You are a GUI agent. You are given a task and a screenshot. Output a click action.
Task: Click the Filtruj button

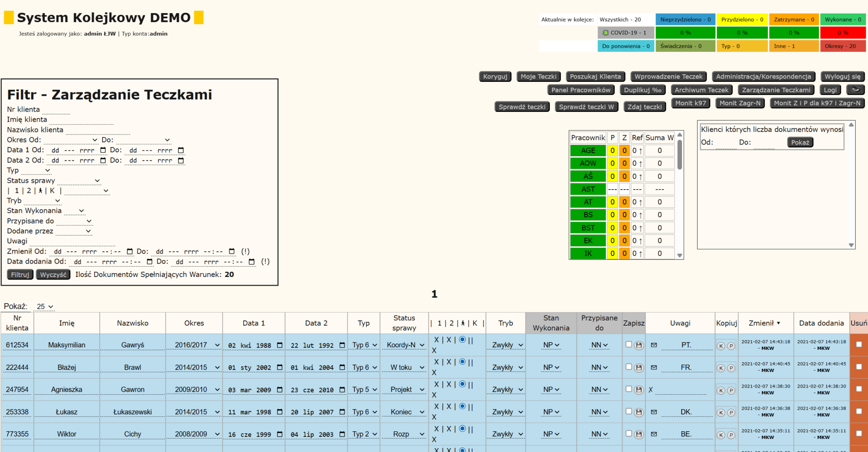[x=20, y=275]
